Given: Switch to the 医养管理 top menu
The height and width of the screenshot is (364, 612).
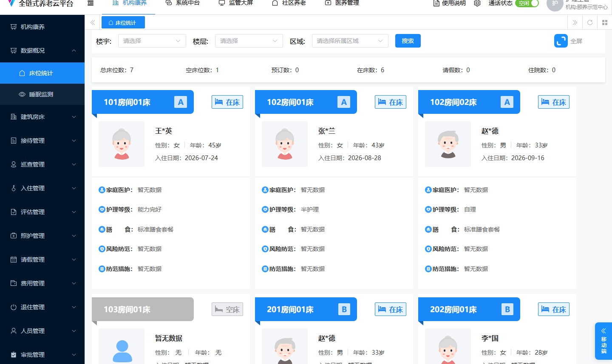Looking at the screenshot, I should point(342,3).
